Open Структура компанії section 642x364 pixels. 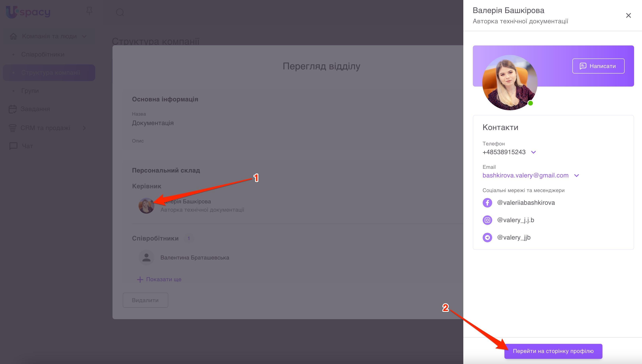(x=50, y=73)
